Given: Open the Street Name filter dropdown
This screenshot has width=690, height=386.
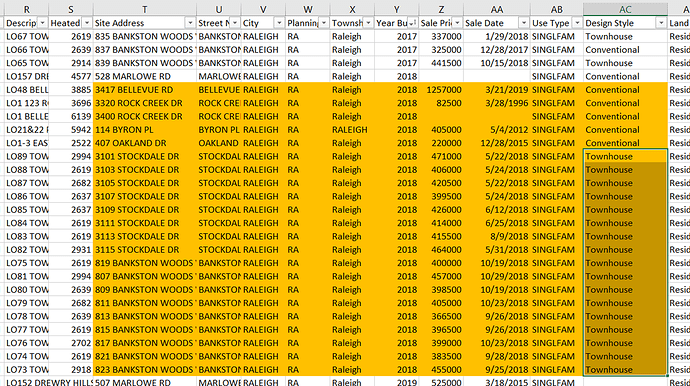Looking at the screenshot, I should point(234,23).
